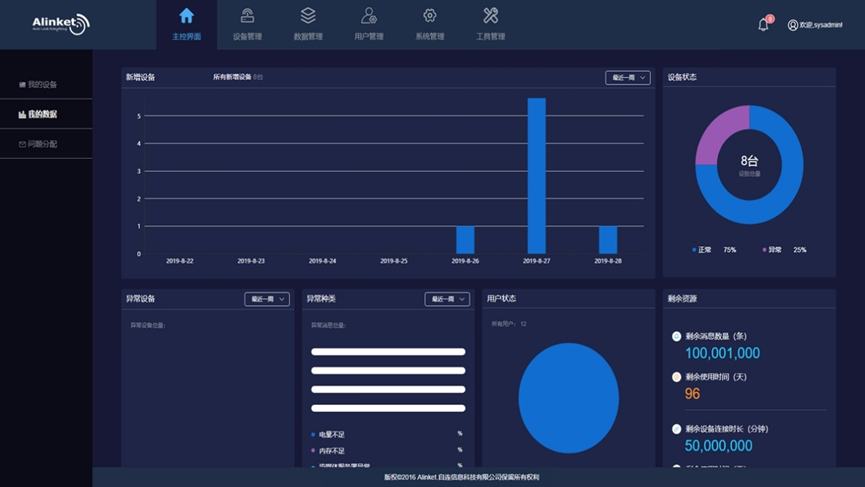Open the 最近一周 dropdown in 新增设备 panel
The height and width of the screenshot is (487, 865).
pyautogui.click(x=628, y=78)
